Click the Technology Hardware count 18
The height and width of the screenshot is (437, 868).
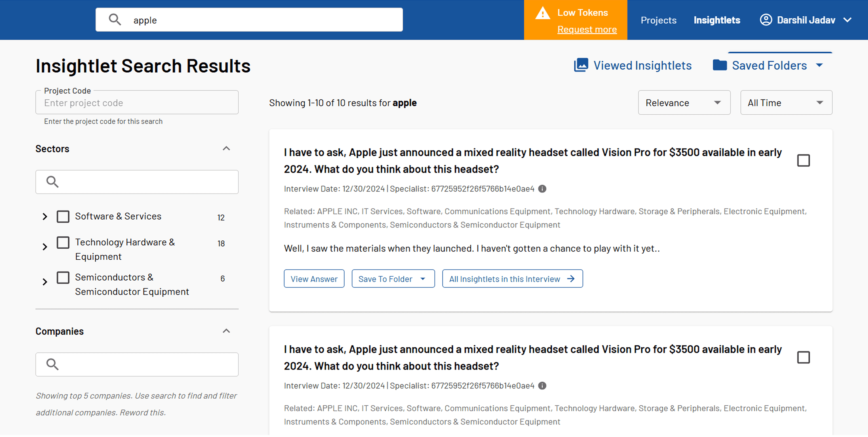(x=221, y=244)
